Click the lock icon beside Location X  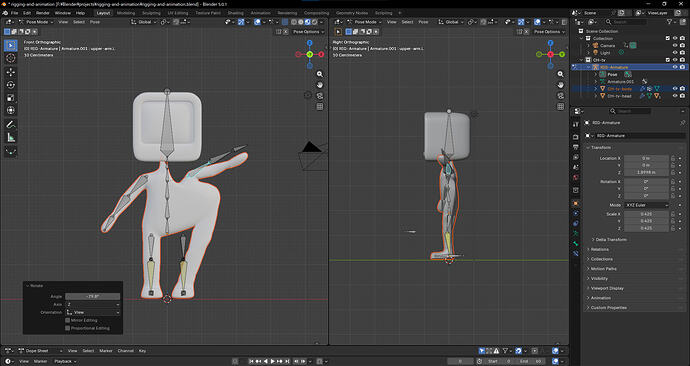point(673,158)
